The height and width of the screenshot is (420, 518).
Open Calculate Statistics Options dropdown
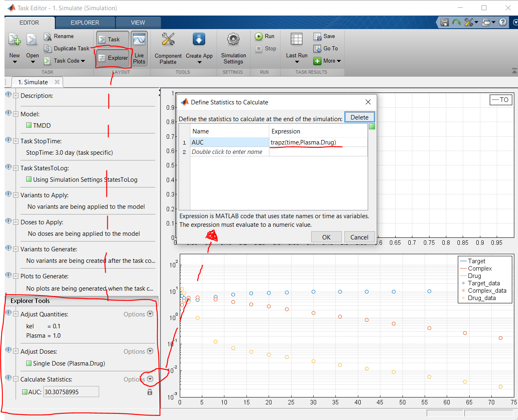point(150,379)
